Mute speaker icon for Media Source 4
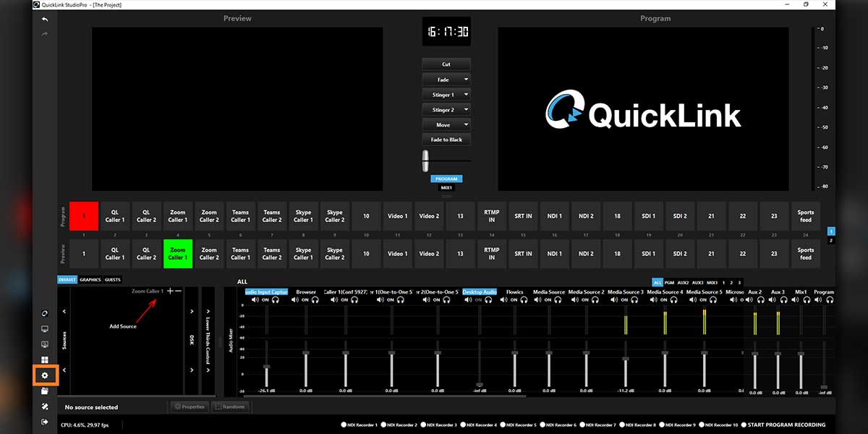868x434 pixels. click(655, 299)
